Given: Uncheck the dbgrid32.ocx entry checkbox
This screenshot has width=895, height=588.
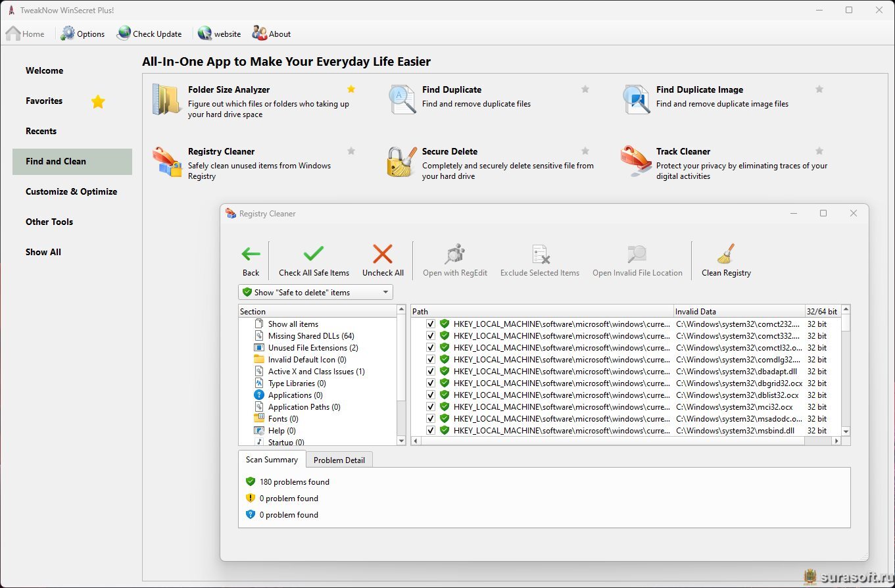Looking at the screenshot, I should tap(430, 383).
